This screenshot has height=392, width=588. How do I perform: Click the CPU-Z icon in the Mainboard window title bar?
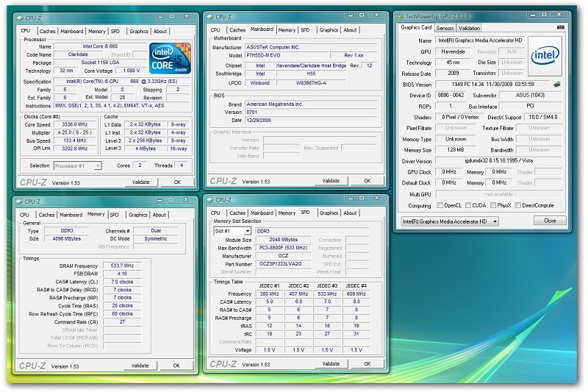(210, 16)
